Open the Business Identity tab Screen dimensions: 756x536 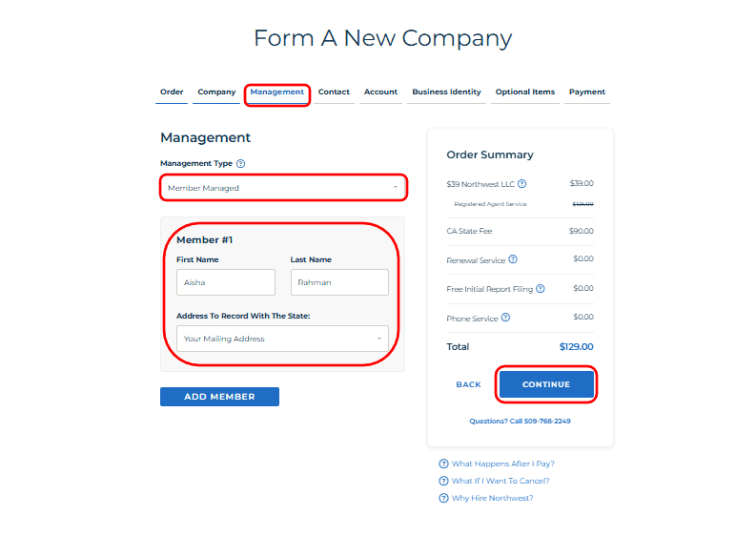click(446, 93)
